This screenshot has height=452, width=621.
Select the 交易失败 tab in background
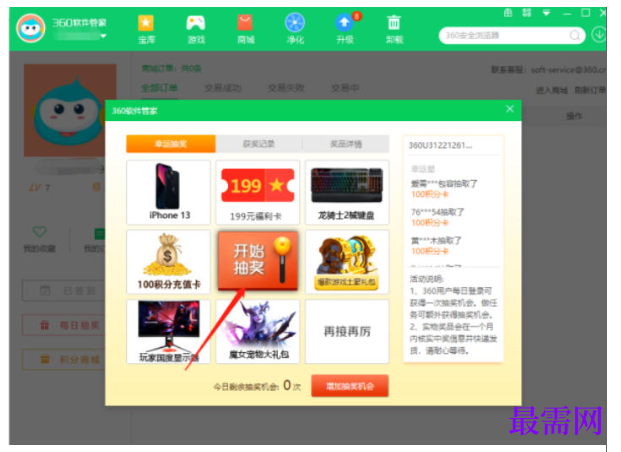pos(286,88)
